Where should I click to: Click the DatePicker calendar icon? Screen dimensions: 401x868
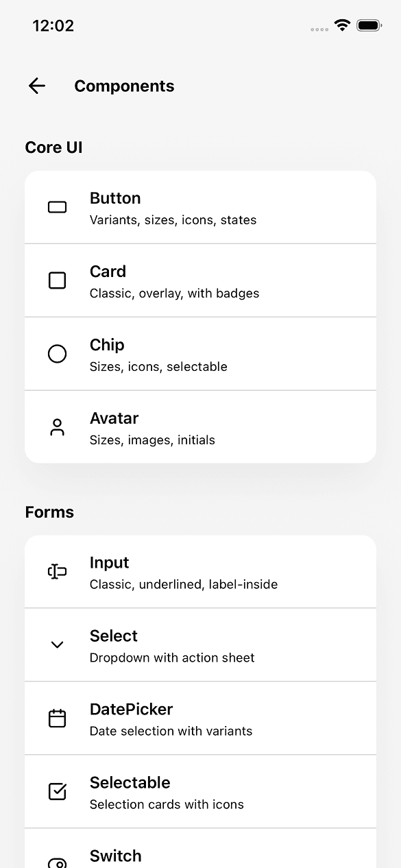[x=57, y=718]
